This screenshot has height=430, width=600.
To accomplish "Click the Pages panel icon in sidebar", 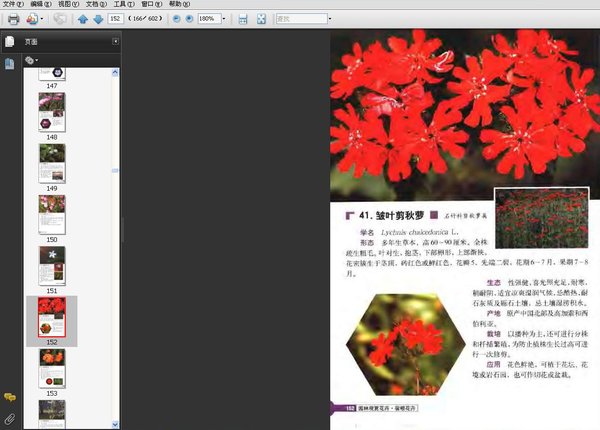I will click(10, 41).
